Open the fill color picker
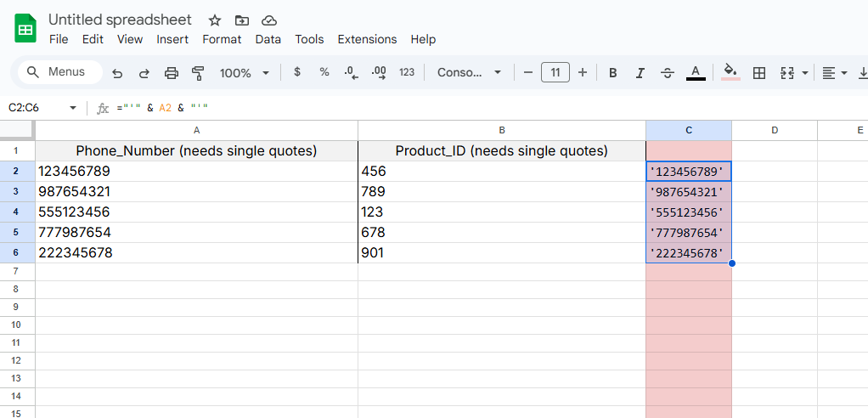 730,73
